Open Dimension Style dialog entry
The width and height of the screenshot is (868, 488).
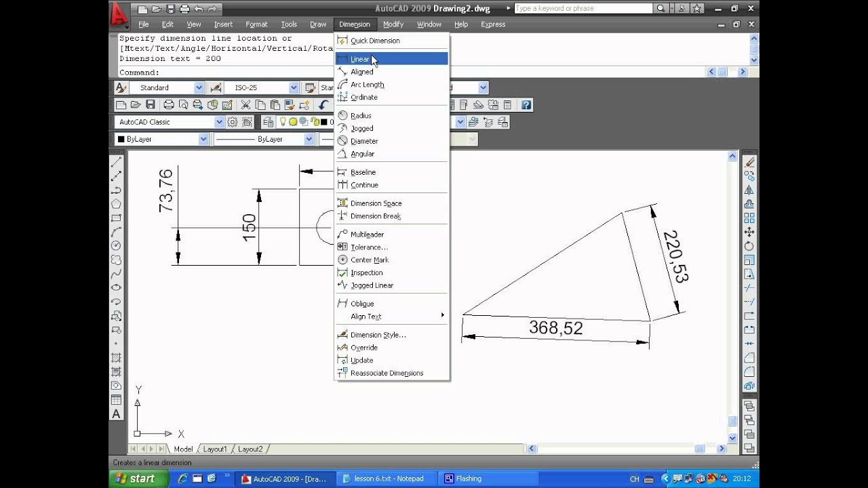pos(392,335)
